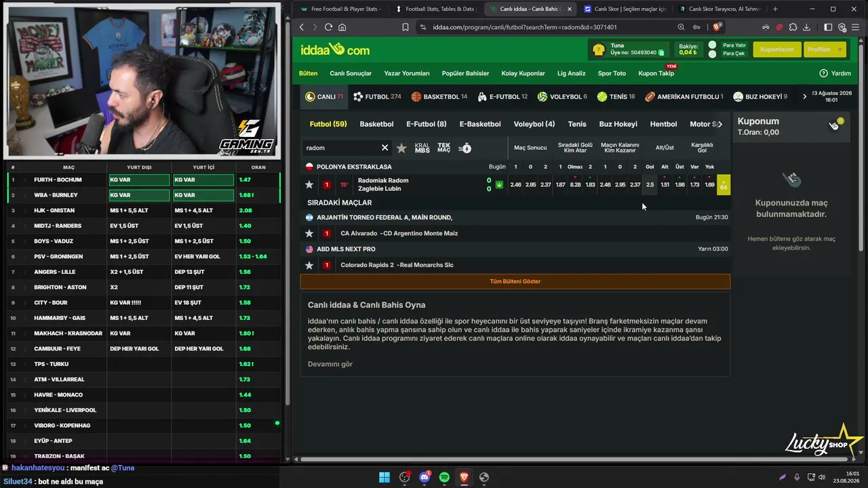Open Popüler Bahisler menu item
This screenshot has height=488, width=868.
pos(465,73)
